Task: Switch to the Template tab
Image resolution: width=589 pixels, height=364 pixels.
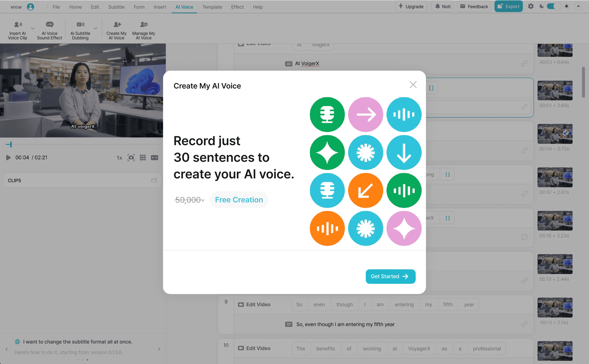Action: coord(212,7)
